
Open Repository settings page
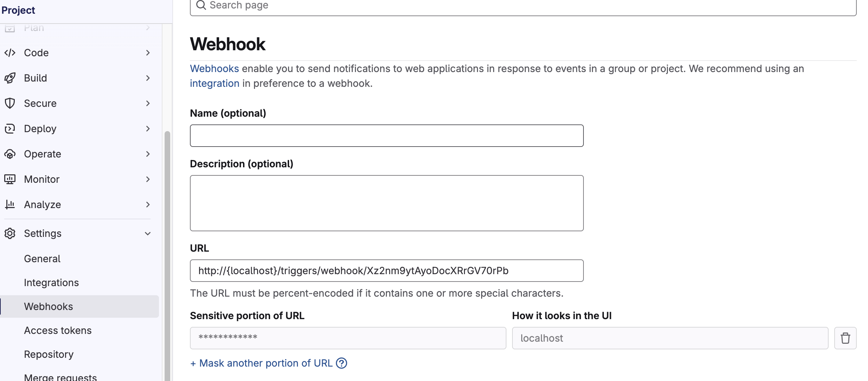(49, 354)
